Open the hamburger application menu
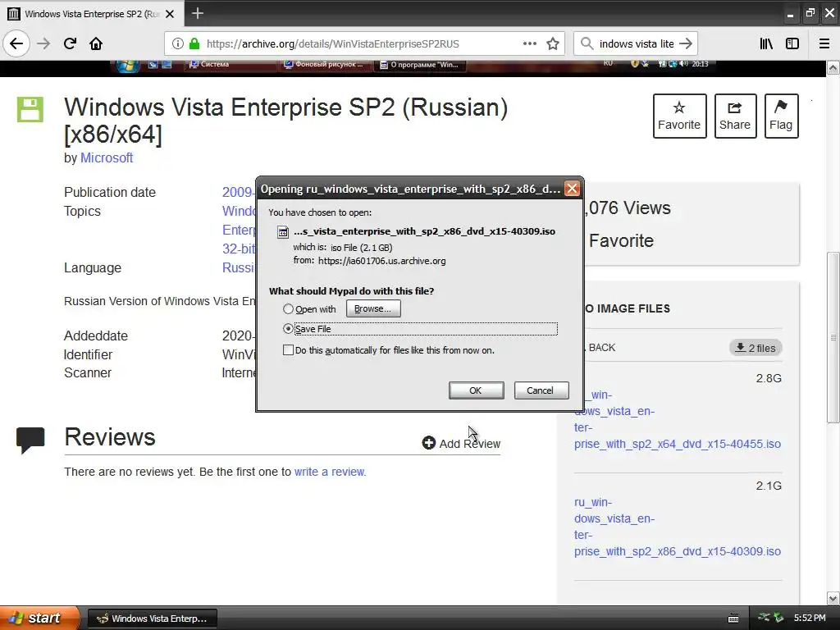840x630 pixels. click(x=824, y=44)
